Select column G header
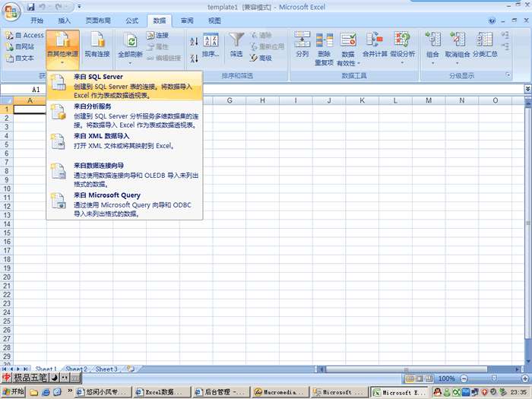 tap(230, 100)
